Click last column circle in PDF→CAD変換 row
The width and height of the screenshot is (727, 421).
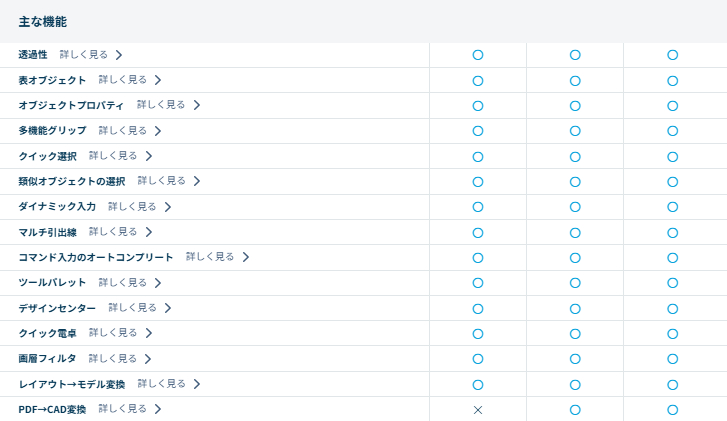pos(672,410)
